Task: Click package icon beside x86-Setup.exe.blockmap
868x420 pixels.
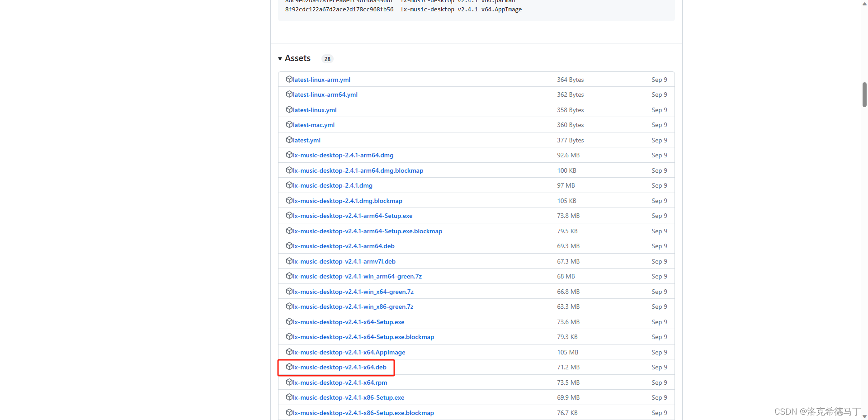Action: (x=289, y=412)
